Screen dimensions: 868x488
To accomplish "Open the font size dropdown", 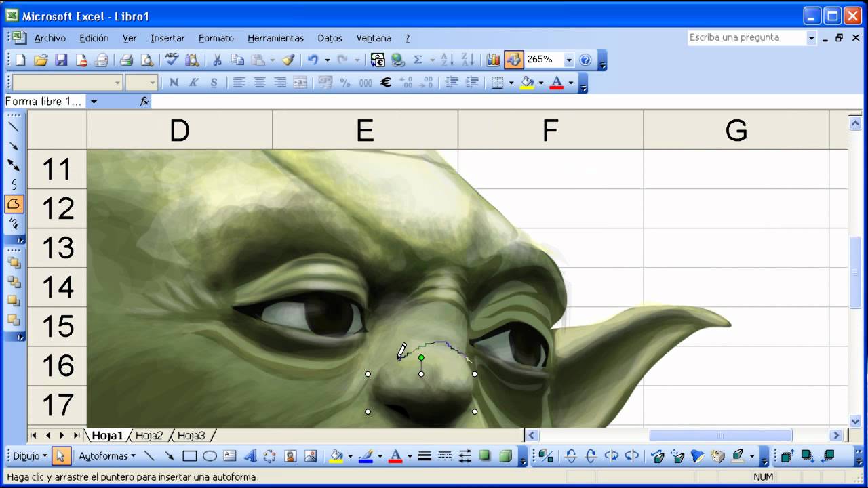I will [x=153, y=83].
